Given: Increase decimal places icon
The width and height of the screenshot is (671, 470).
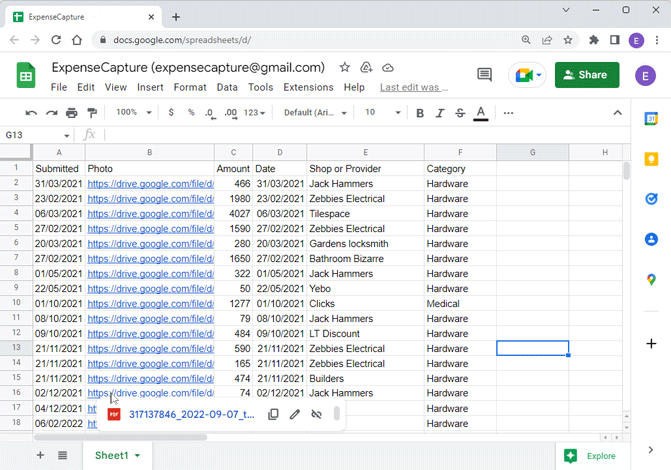Looking at the screenshot, I should coord(231,113).
